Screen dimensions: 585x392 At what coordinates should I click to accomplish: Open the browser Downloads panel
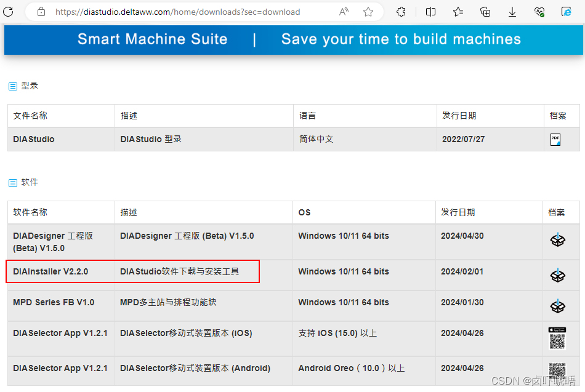click(512, 12)
